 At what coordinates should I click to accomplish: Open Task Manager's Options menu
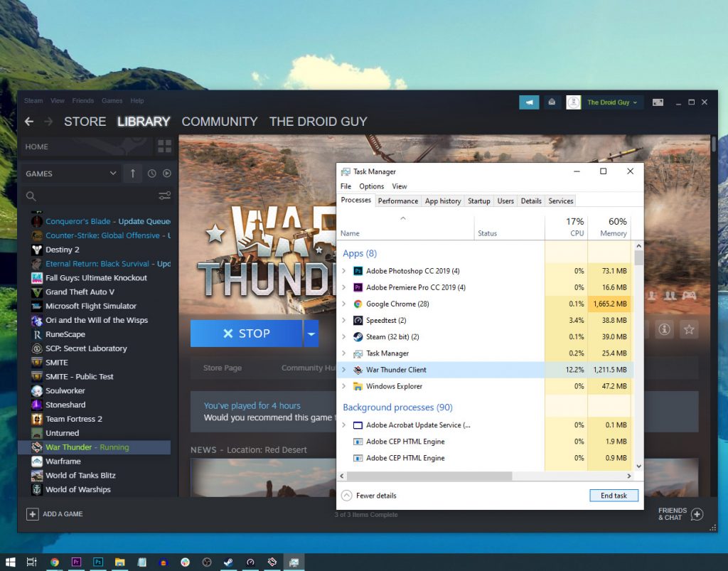[x=371, y=186]
